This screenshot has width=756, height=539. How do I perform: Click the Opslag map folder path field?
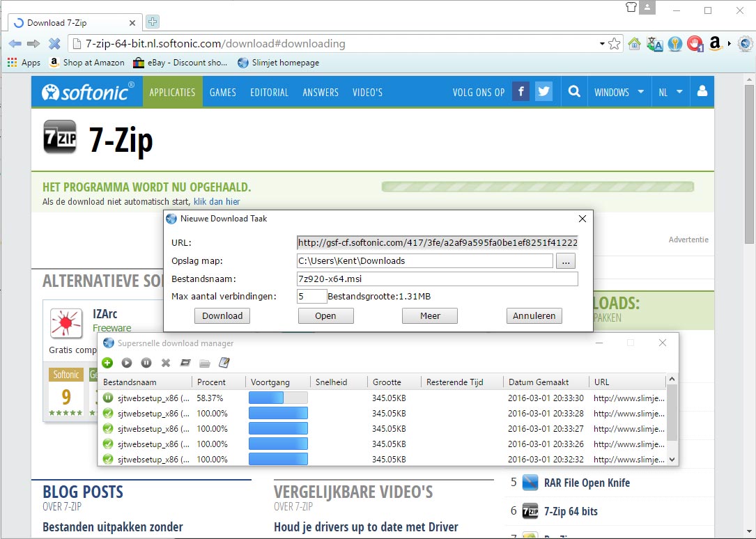(425, 261)
